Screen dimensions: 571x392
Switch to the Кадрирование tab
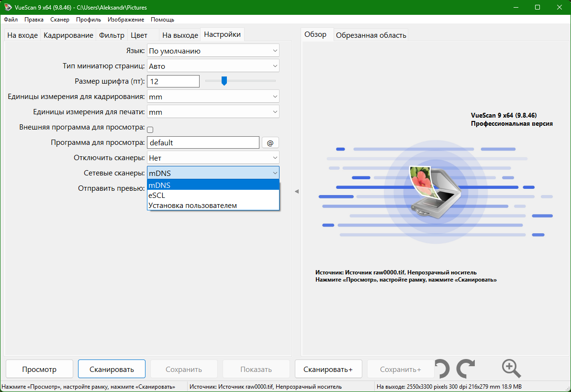pos(68,35)
